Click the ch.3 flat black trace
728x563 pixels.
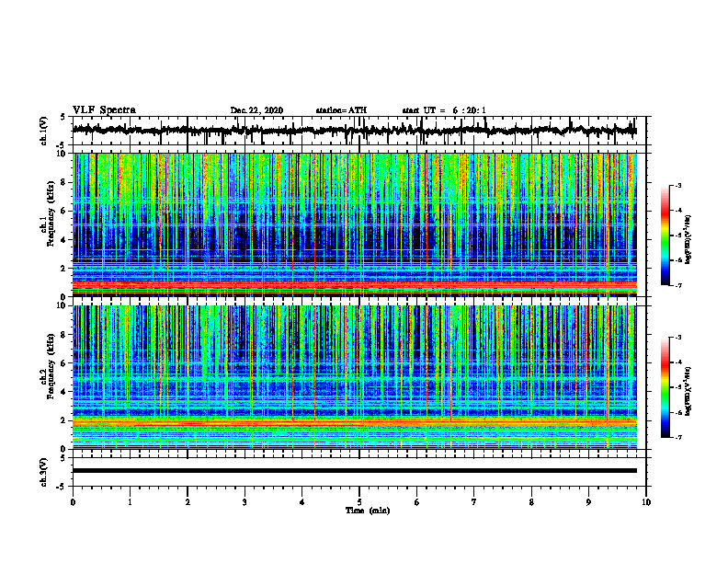354,471
